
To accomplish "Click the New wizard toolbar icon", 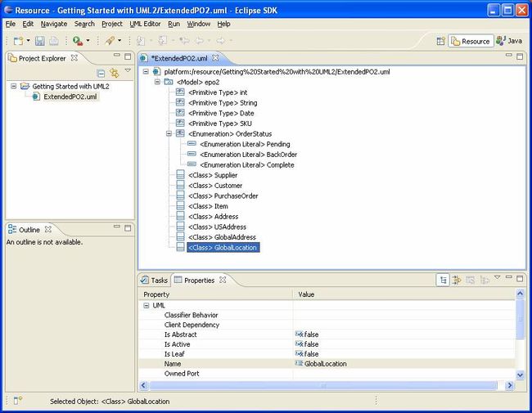I will point(18,41).
